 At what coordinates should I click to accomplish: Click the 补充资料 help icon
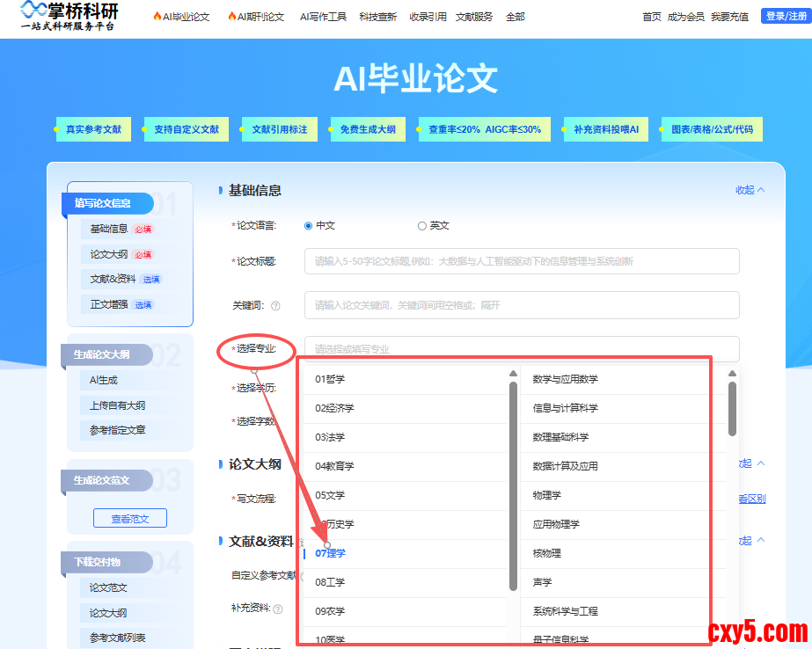[278, 609]
